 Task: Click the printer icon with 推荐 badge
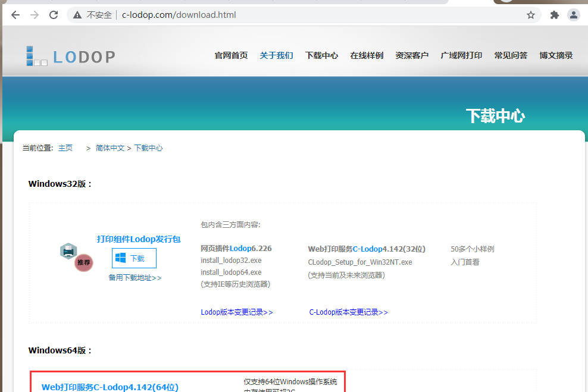(76, 257)
